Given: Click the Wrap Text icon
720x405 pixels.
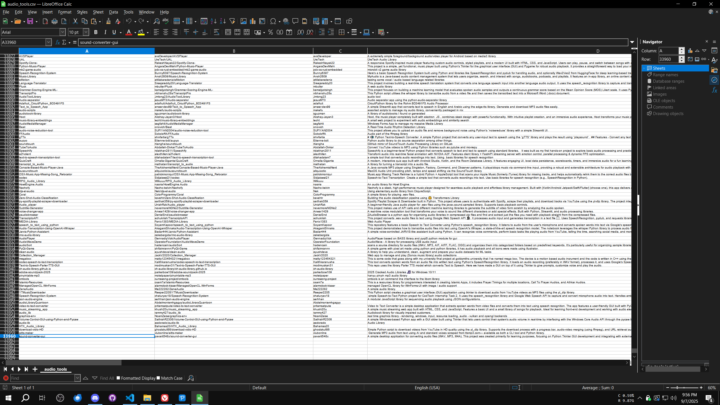Looking at the screenshot, I should tap(216, 32).
